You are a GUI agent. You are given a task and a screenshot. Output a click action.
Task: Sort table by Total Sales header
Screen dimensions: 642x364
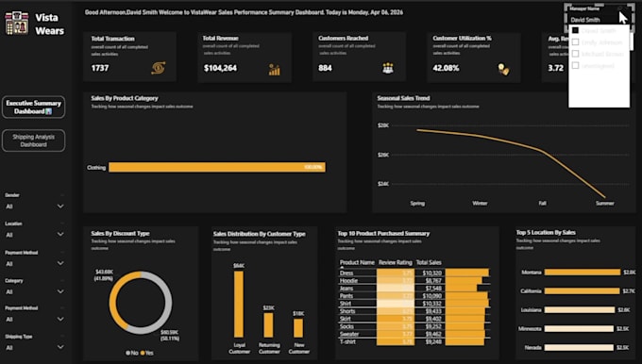(x=429, y=262)
